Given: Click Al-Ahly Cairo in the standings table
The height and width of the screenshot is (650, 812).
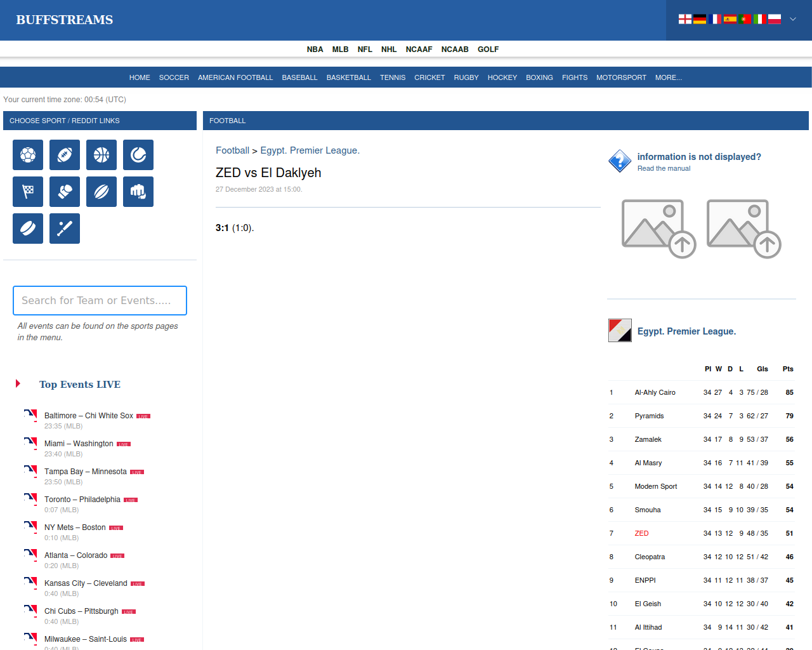Looking at the screenshot, I should click(x=655, y=392).
